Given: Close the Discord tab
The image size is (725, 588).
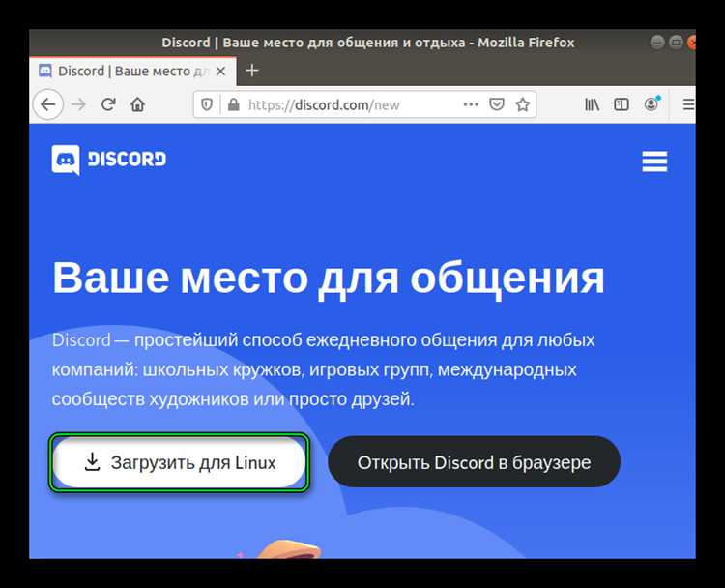Looking at the screenshot, I should [x=221, y=72].
